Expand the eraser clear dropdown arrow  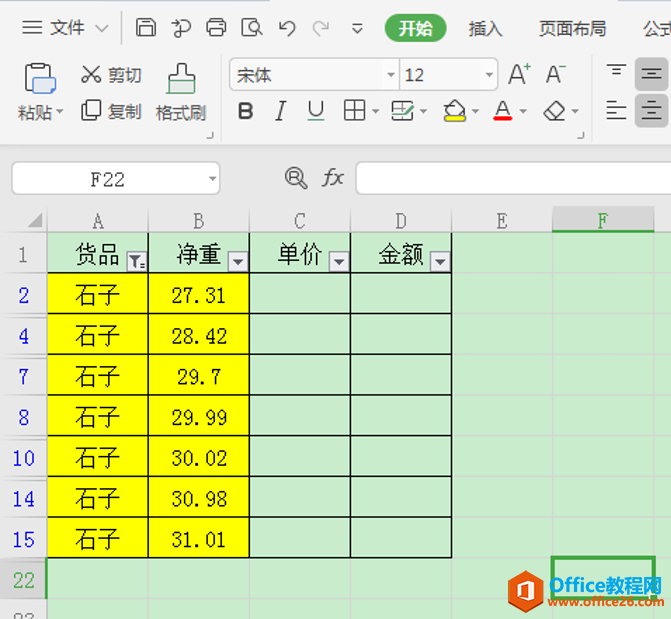(575, 111)
